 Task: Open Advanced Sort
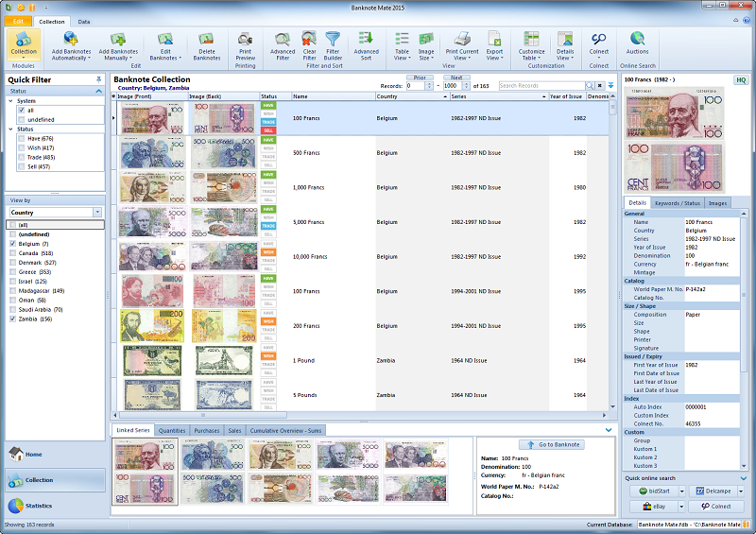pos(366,45)
